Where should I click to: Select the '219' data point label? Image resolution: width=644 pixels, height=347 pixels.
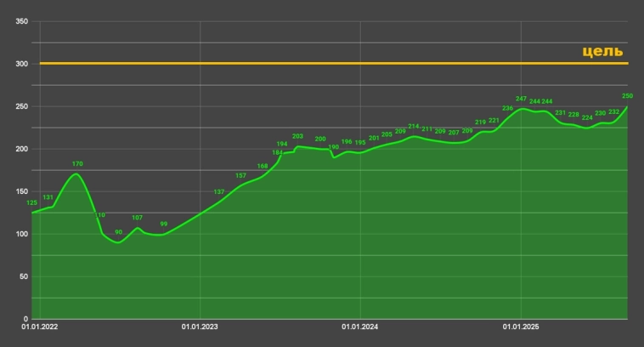[x=480, y=122]
